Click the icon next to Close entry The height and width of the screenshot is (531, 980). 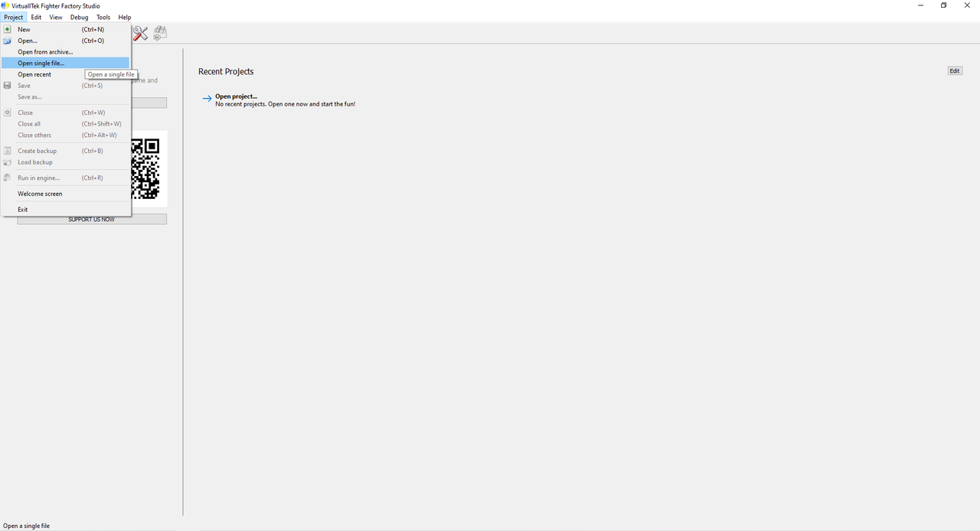pyautogui.click(x=7, y=112)
